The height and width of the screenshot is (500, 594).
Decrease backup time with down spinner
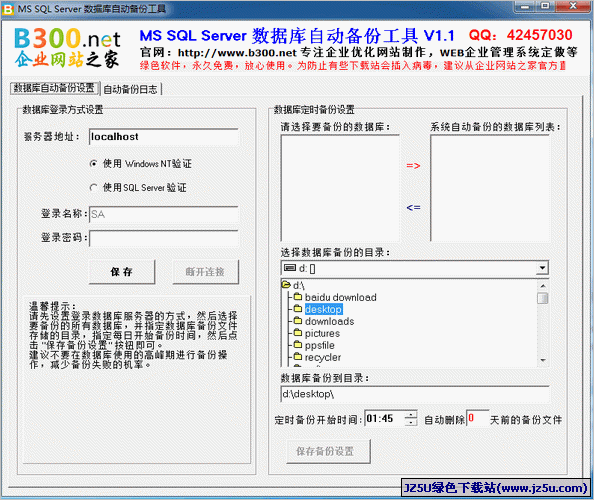tap(411, 423)
